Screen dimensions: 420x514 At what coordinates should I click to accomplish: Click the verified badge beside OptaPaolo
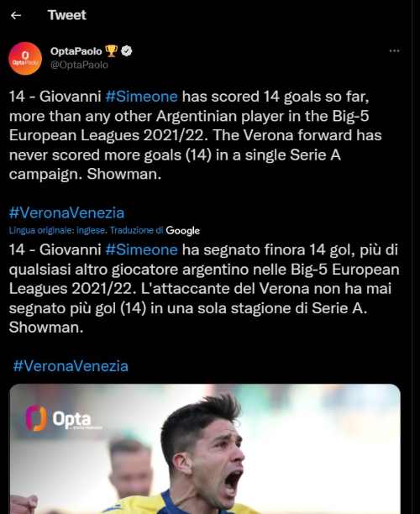[127, 50]
